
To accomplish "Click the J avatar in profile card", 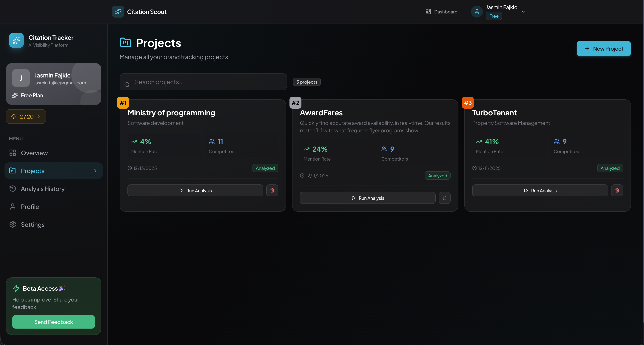I will tap(21, 78).
